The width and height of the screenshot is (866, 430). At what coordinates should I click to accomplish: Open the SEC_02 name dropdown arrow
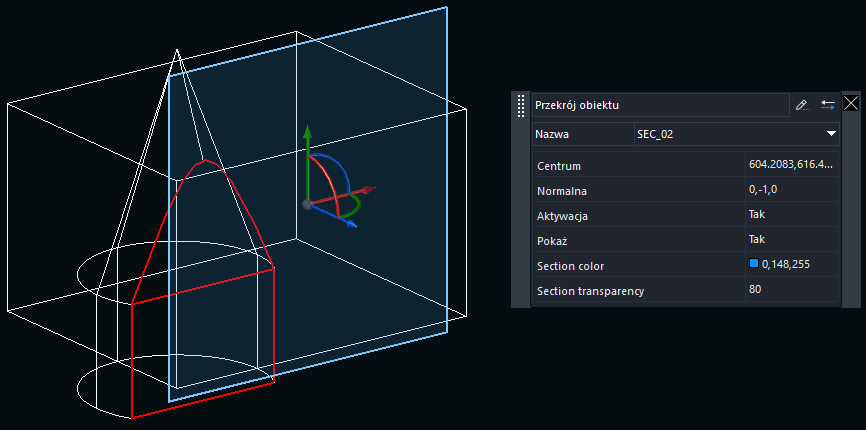(830, 134)
